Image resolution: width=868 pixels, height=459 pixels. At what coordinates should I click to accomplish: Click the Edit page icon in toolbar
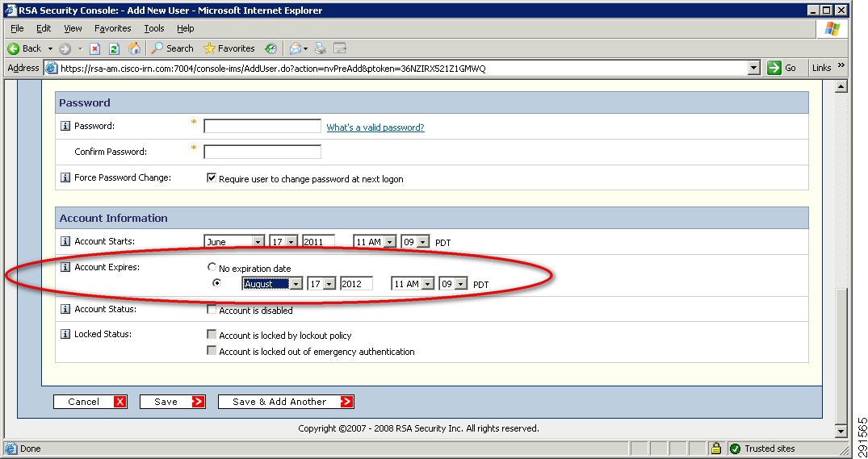[339, 48]
